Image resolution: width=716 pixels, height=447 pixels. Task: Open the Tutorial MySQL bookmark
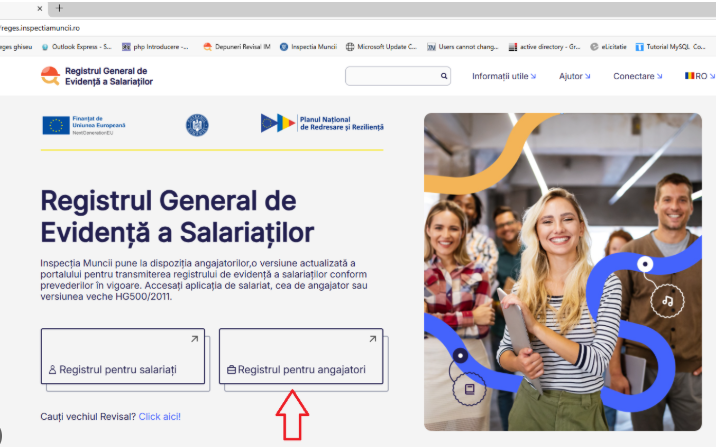coord(670,47)
